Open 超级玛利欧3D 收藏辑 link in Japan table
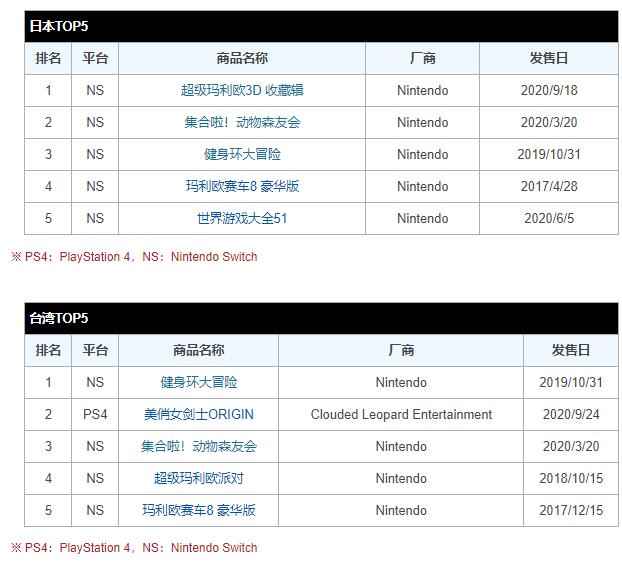Image resolution: width=622 pixels, height=565 pixels. (242, 90)
